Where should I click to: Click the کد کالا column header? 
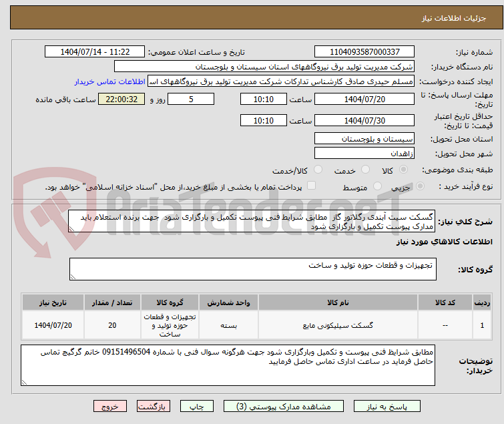[445, 302]
